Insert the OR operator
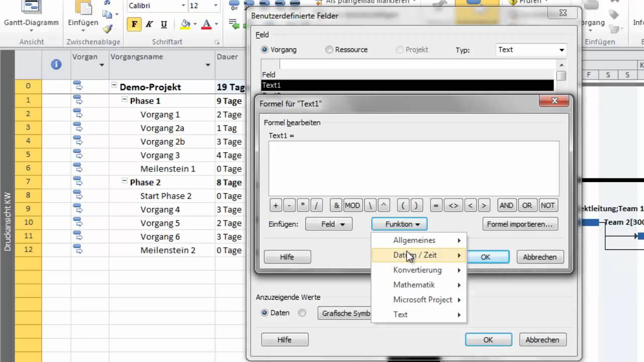The width and height of the screenshot is (644, 362). point(527,205)
